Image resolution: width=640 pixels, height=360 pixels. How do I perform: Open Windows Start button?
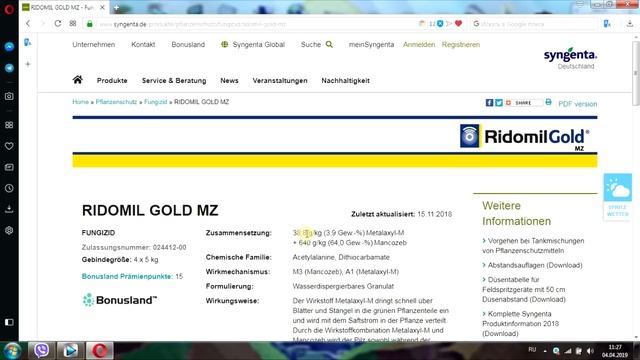[12, 351]
